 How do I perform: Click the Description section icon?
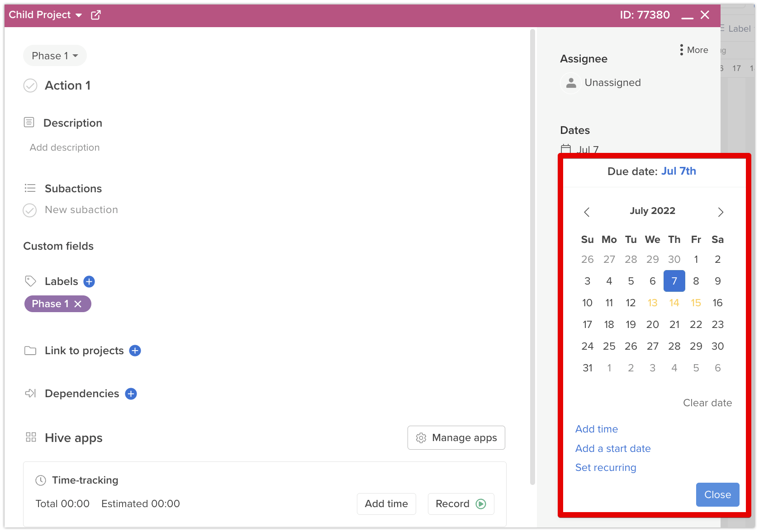29,122
